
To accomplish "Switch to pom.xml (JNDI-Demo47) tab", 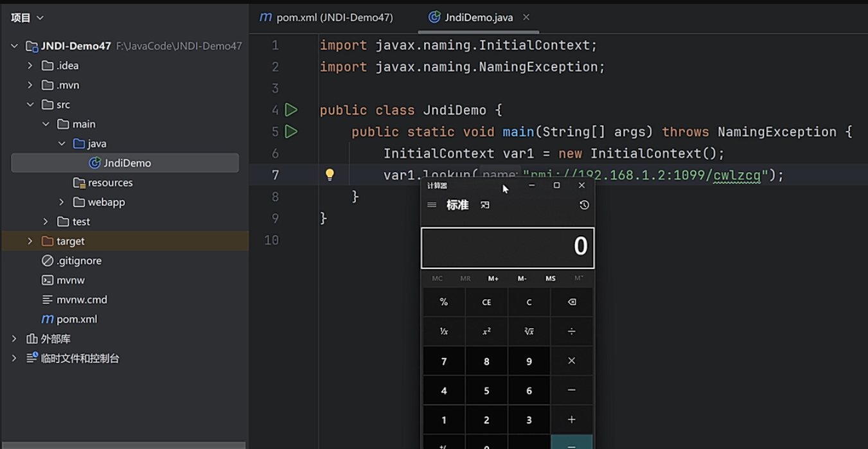I will 326,17.
